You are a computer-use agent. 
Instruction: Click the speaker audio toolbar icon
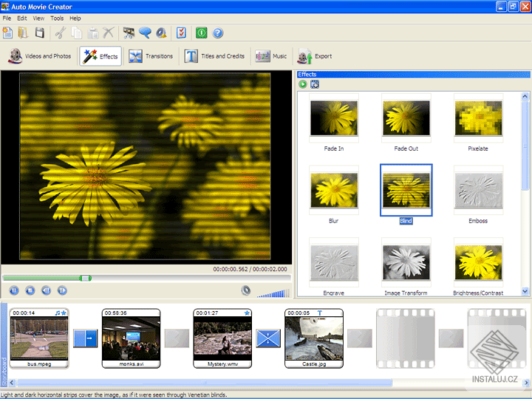pos(161,33)
